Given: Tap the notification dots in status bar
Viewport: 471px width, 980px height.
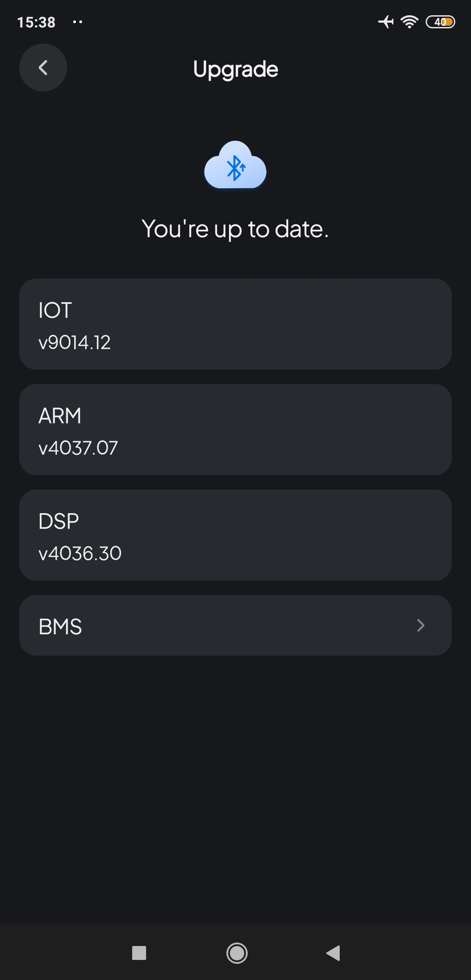Looking at the screenshot, I should click(x=78, y=22).
